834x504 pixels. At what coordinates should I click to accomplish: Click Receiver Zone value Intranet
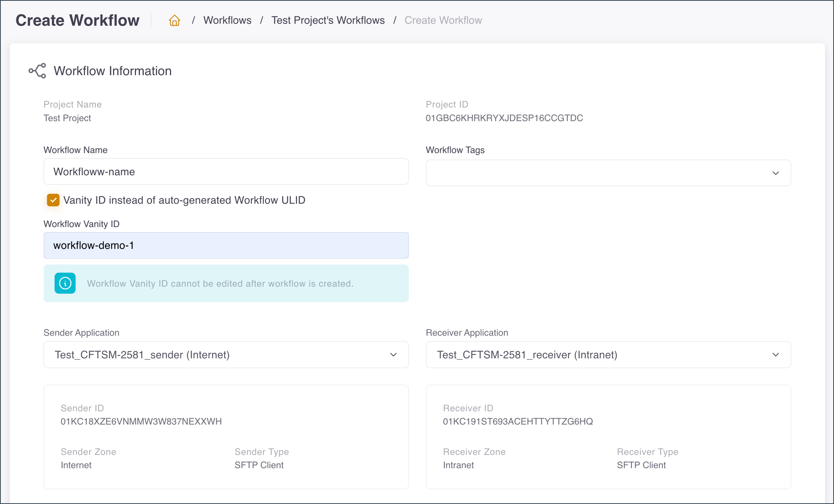tap(458, 465)
